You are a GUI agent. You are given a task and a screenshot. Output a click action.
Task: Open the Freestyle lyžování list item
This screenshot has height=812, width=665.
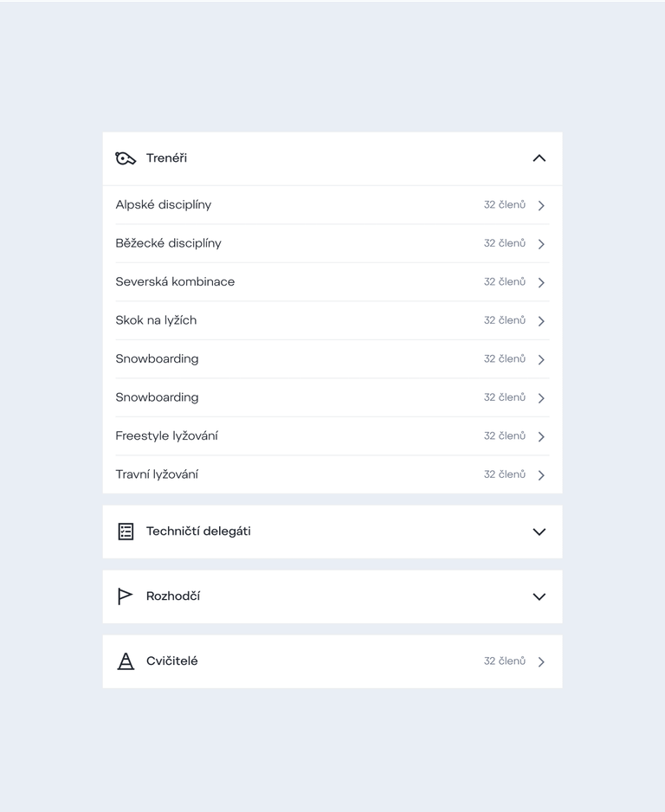332,436
